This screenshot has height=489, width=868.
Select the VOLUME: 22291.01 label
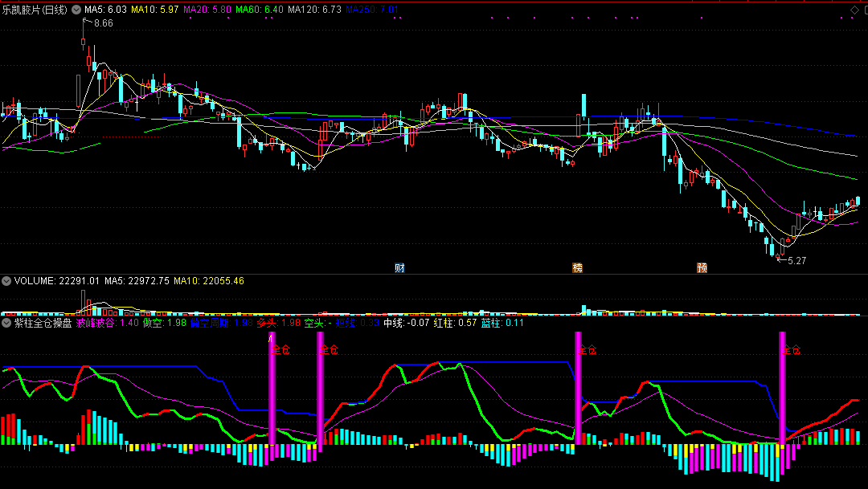(x=57, y=281)
